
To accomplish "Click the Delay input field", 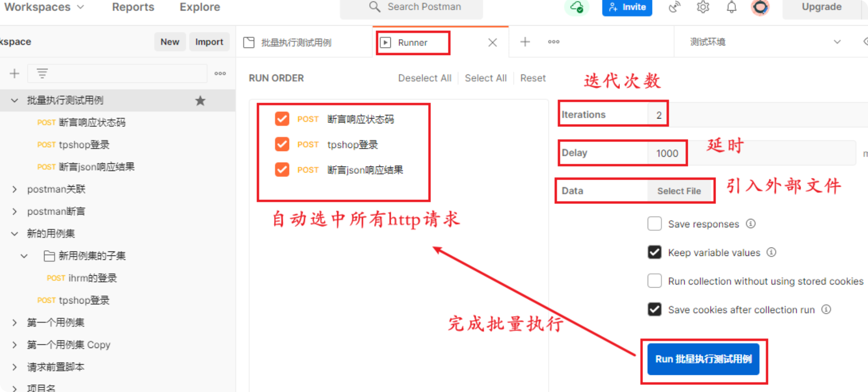I will click(751, 153).
